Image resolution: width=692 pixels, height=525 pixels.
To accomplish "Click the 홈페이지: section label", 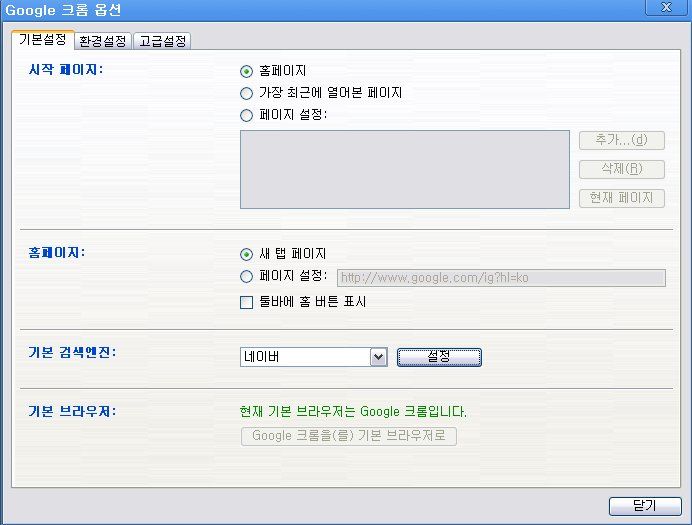I will pos(56,252).
